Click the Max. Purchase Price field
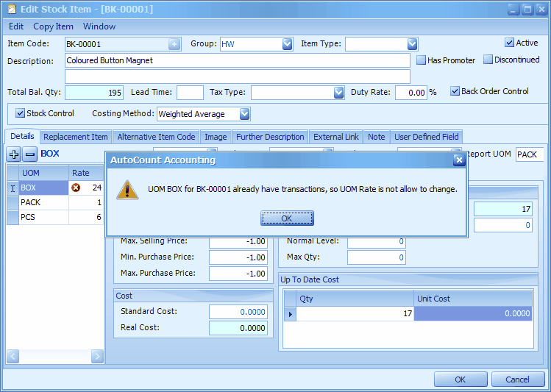551x392 pixels. (238, 274)
